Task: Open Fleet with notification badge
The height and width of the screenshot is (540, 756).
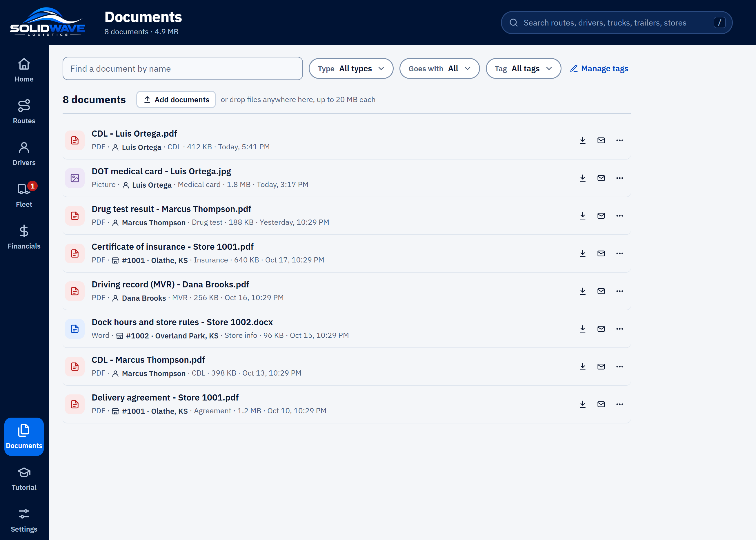Action: [x=24, y=195]
